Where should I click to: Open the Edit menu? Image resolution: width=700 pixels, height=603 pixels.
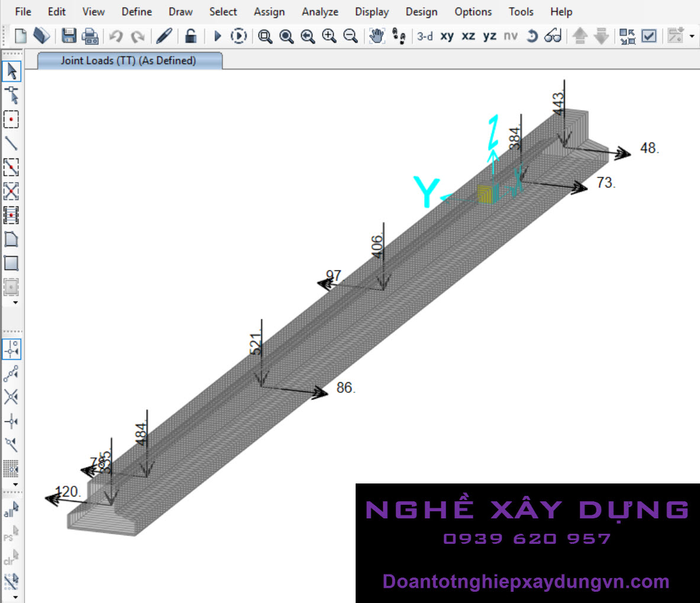click(56, 12)
